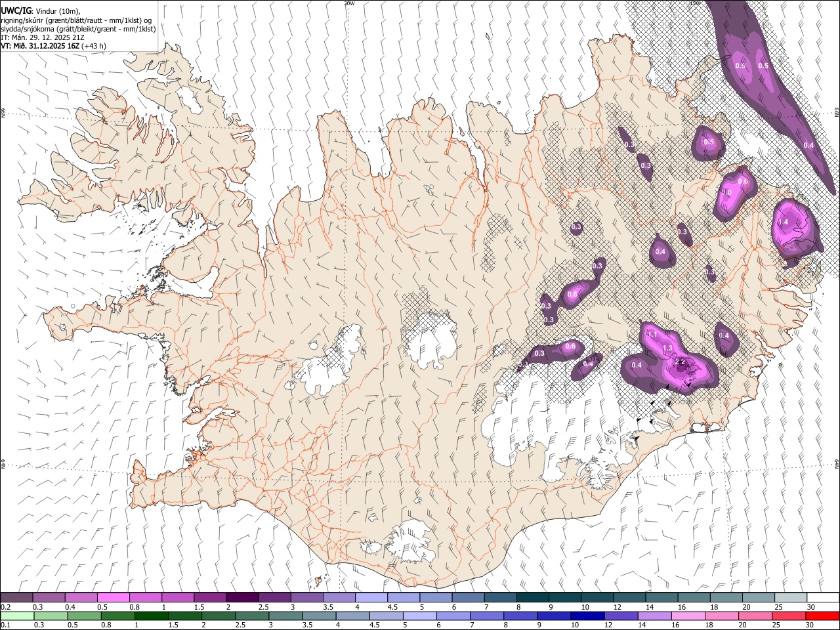Click the 'VT: Mið. 31.12.2025 16Z (+43 h)' line

point(53,46)
